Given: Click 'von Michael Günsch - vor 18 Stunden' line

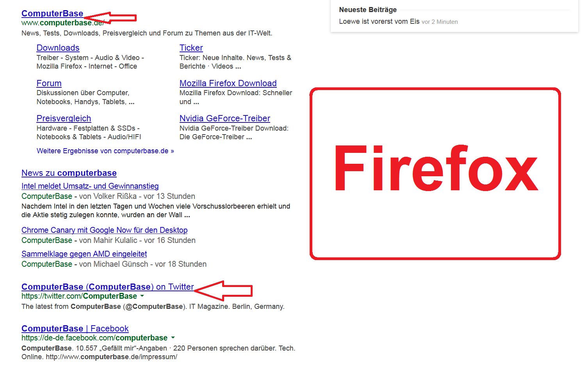Looking at the screenshot, I should 143,264.
